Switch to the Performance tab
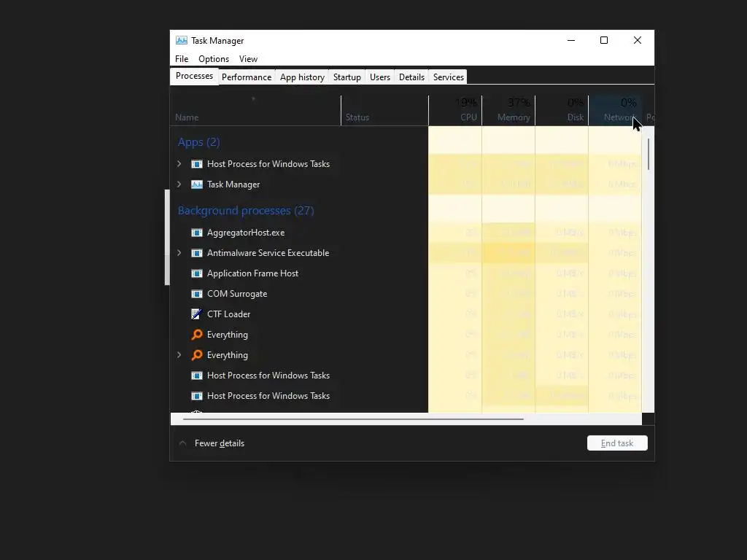Image resolution: width=747 pixels, height=560 pixels. [247, 77]
